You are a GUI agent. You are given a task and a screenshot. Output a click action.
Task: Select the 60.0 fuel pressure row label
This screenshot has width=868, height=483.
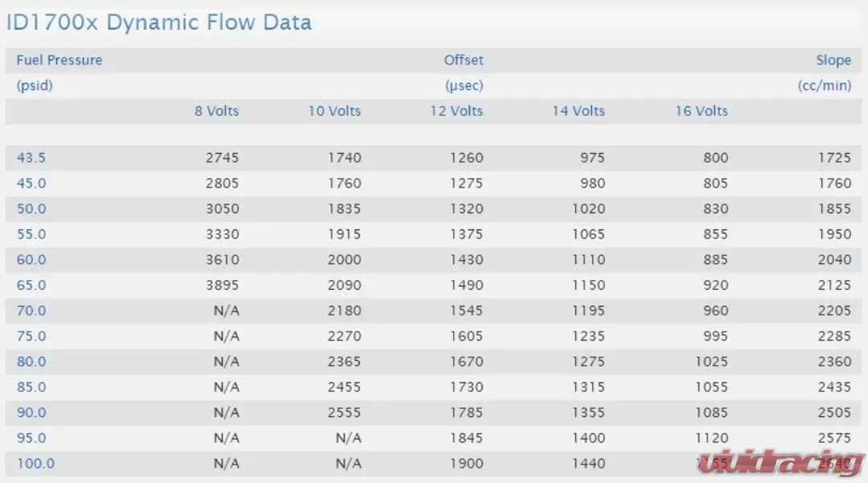tap(31, 260)
